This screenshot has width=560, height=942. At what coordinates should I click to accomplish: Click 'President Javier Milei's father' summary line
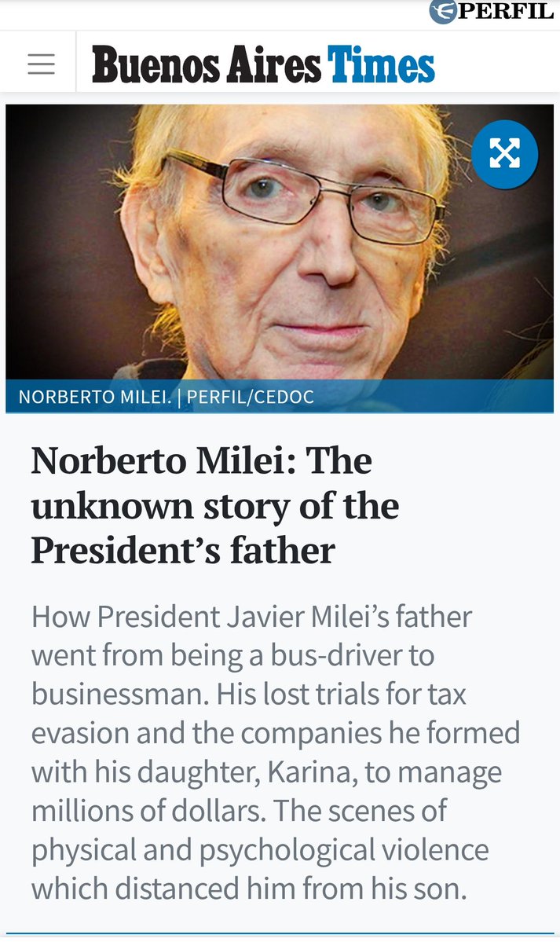251,617
